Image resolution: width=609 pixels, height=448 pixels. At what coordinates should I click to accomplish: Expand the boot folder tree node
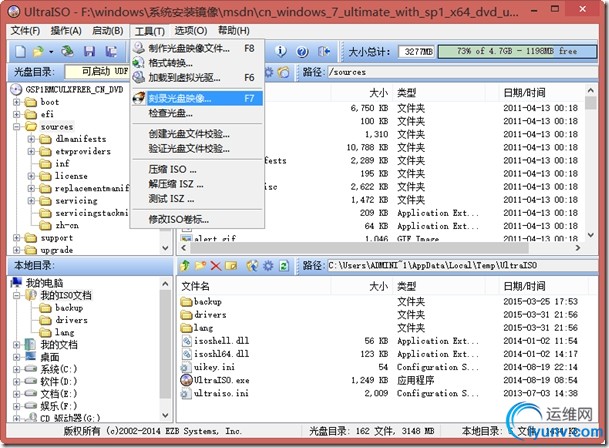(16, 102)
